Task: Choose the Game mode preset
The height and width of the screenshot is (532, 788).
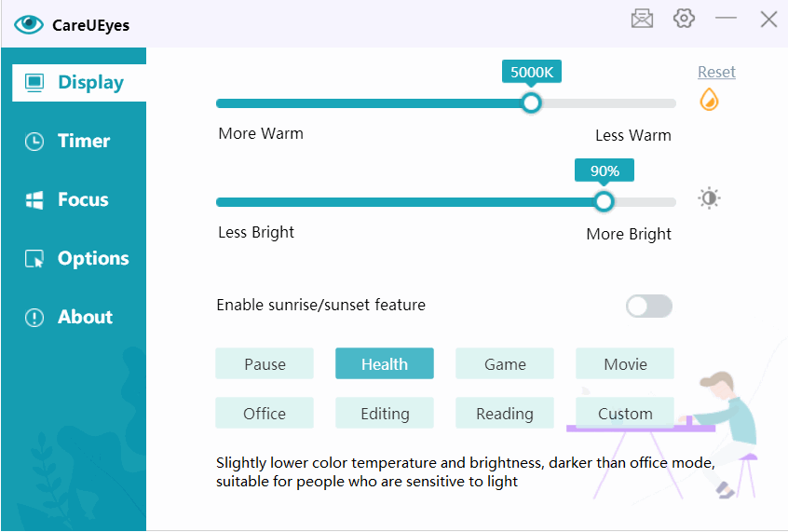Action: 505,363
